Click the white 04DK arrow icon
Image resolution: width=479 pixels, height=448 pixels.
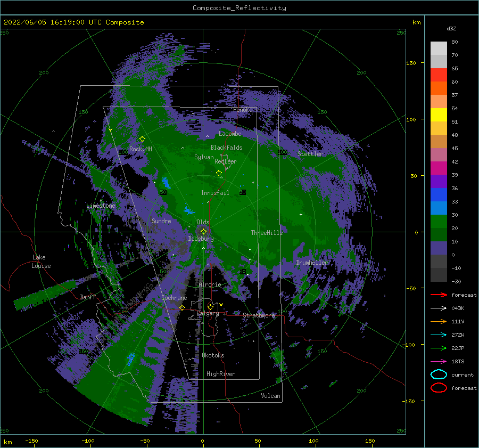coord(439,308)
